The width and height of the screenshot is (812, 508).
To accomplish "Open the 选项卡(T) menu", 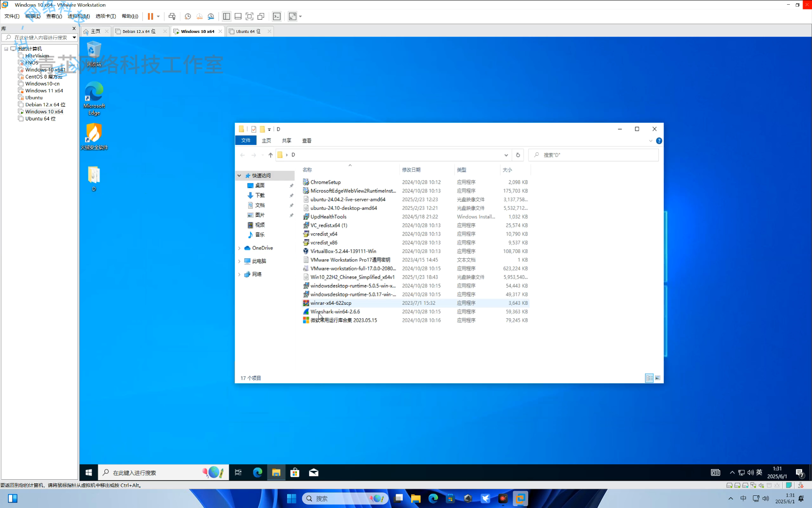I will [106, 16].
